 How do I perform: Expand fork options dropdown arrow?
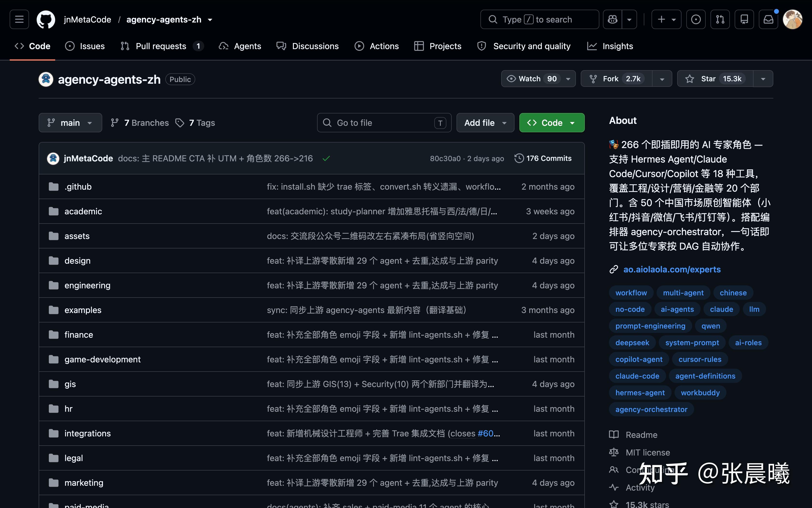click(x=662, y=79)
